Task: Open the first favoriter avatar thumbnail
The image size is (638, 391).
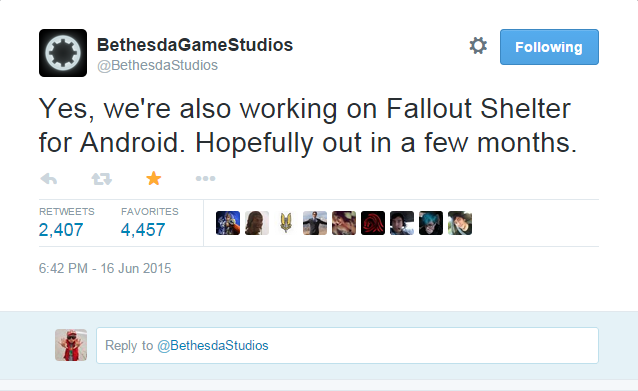Action: point(228,223)
